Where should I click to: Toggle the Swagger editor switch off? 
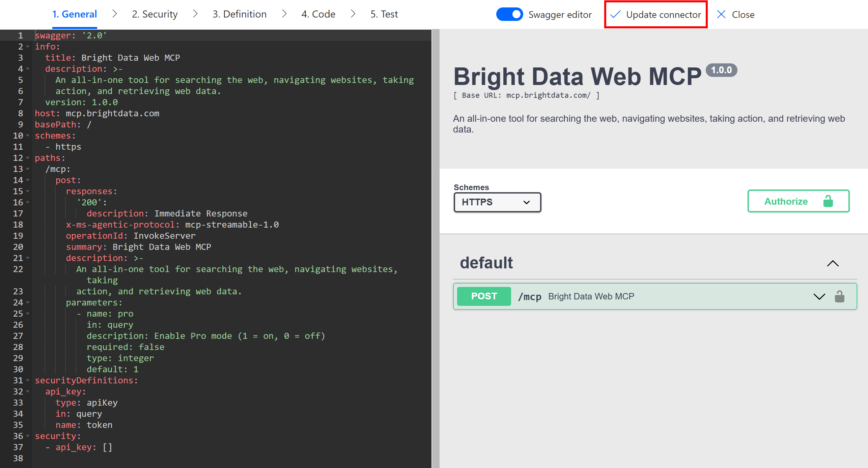tap(509, 14)
